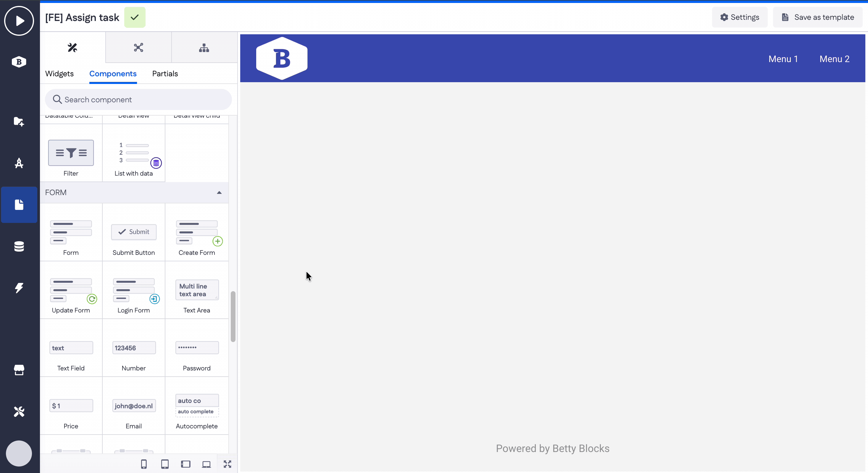Image resolution: width=868 pixels, height=473 pixels.
Task: Click Menu 2 in the page header
Action: (x=834, y=59)
